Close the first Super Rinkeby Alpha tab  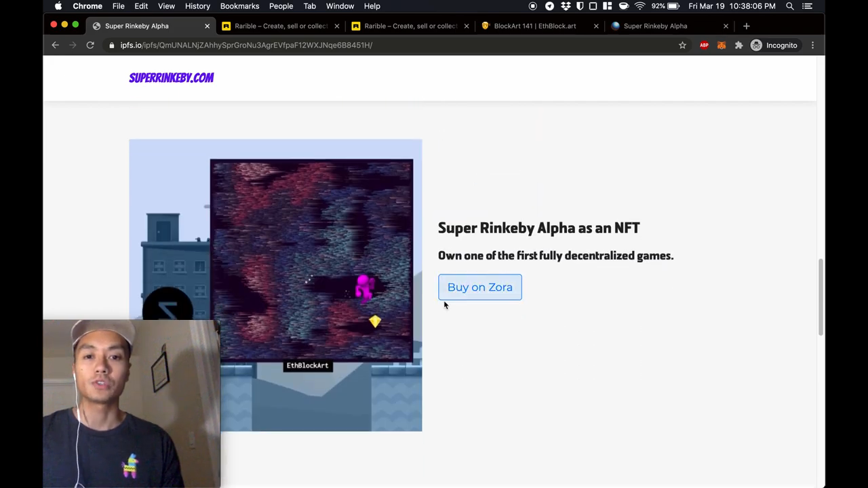208,26
